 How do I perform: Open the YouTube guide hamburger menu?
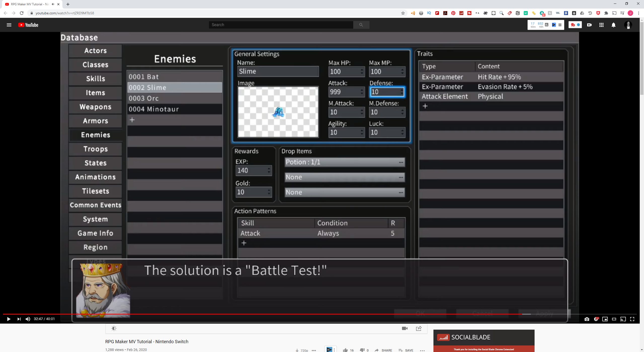[x=9, y=25]
